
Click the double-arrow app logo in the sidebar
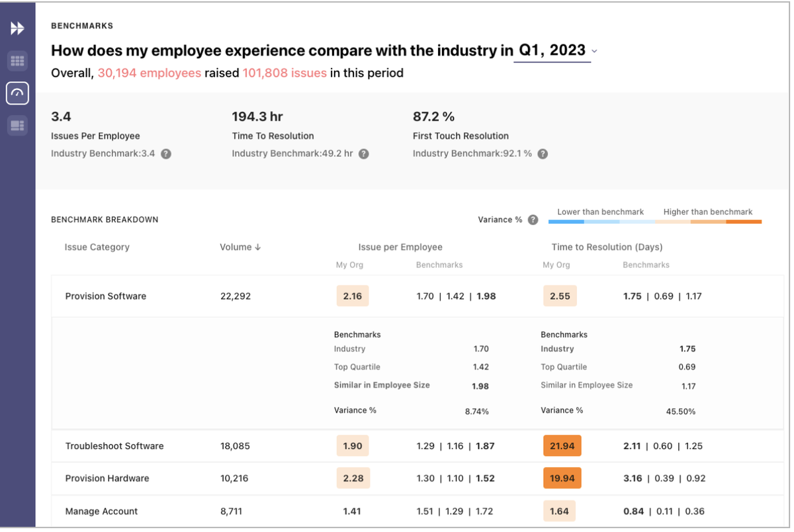pos(18,28)
